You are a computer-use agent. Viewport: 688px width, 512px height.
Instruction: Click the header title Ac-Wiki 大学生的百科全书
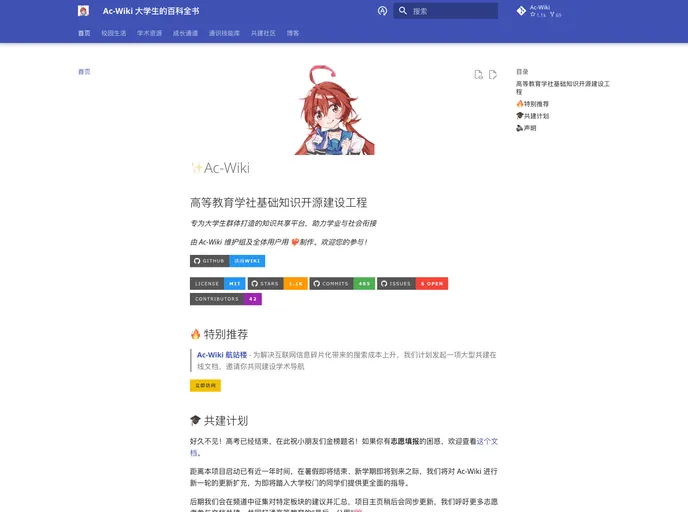coord(151,11)
